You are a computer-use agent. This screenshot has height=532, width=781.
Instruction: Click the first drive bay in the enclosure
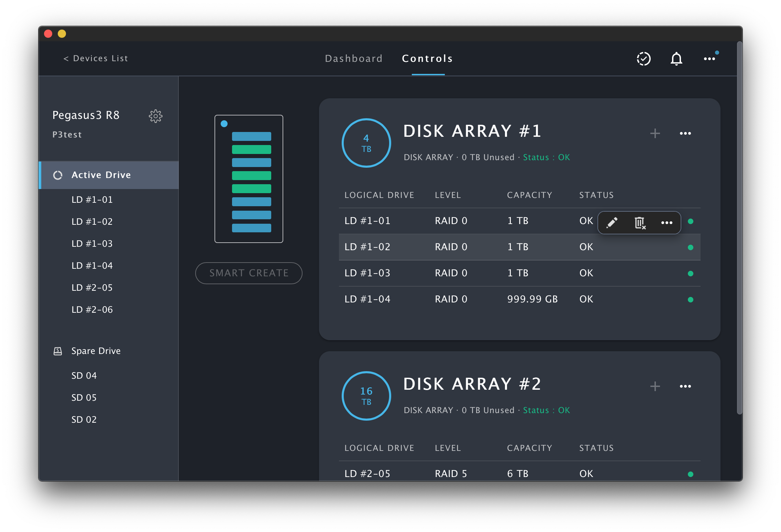pos(252,136)
